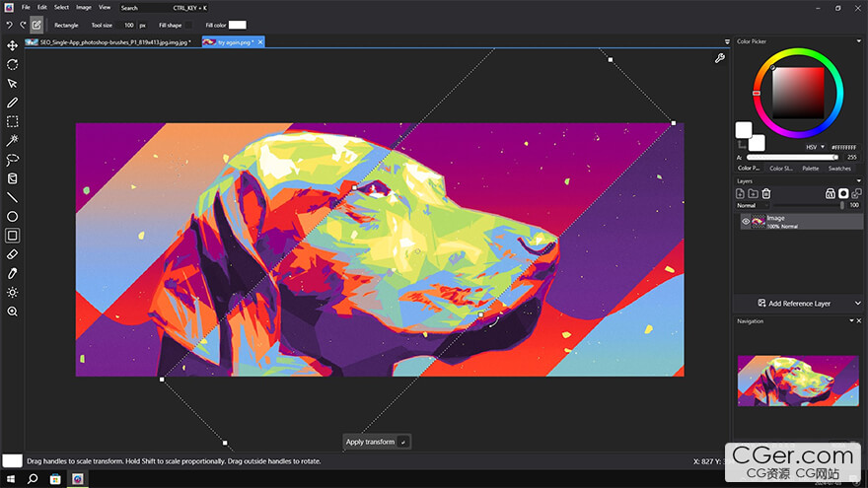Delete layer using the trash icon
The width and height of the screenshot is (868, 488).
point(765,193)
